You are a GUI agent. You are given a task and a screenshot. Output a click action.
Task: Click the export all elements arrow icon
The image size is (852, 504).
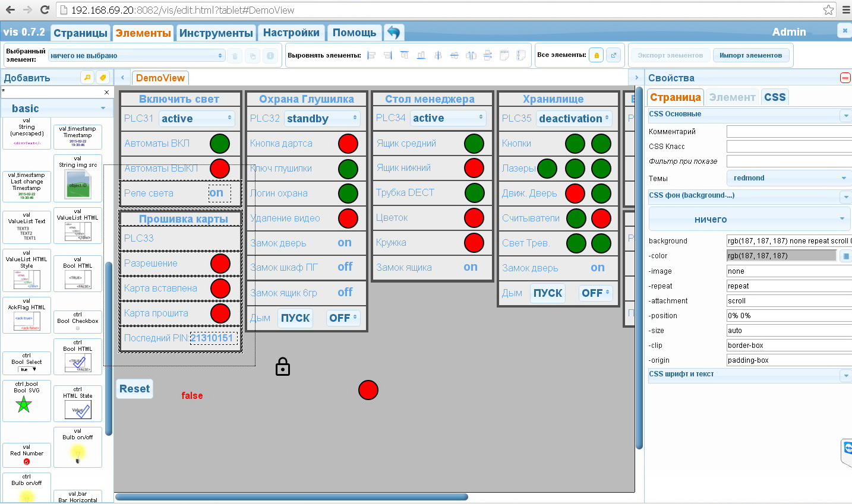(614, 55)
